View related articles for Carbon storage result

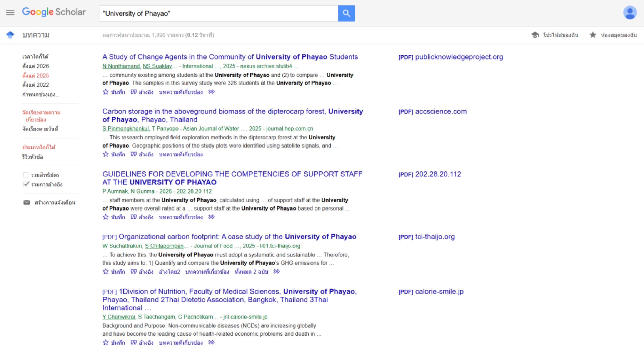181,155
